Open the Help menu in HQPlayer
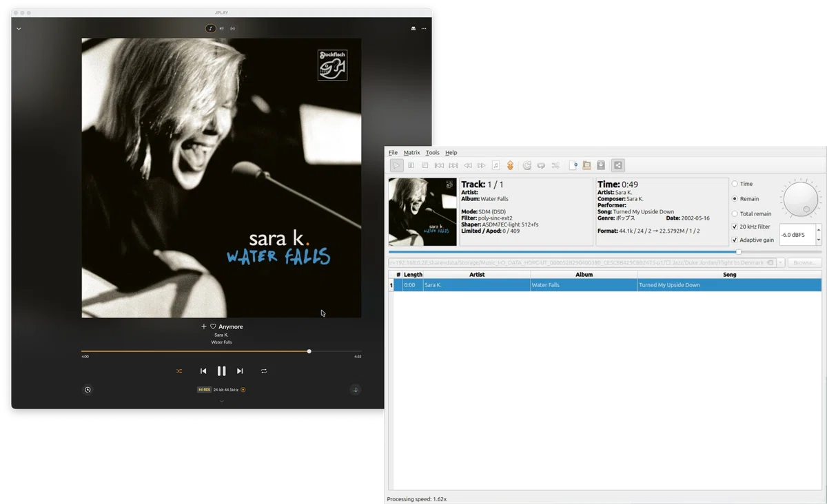Screen dimensions: 827x504 point(451,153)
